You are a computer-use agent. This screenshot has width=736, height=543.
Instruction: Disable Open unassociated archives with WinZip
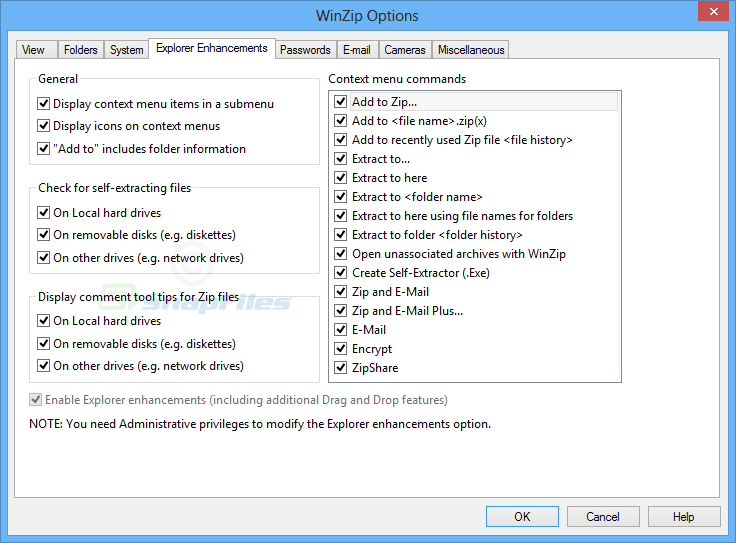[341, 254]
